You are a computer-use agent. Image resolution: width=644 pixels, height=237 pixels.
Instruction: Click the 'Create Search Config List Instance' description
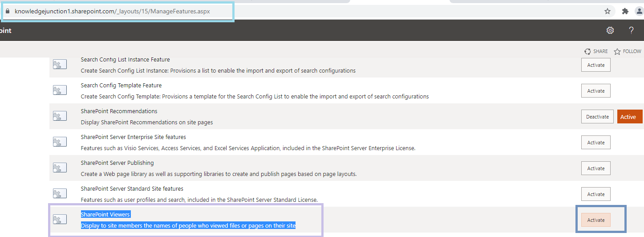tap(218, 70)
